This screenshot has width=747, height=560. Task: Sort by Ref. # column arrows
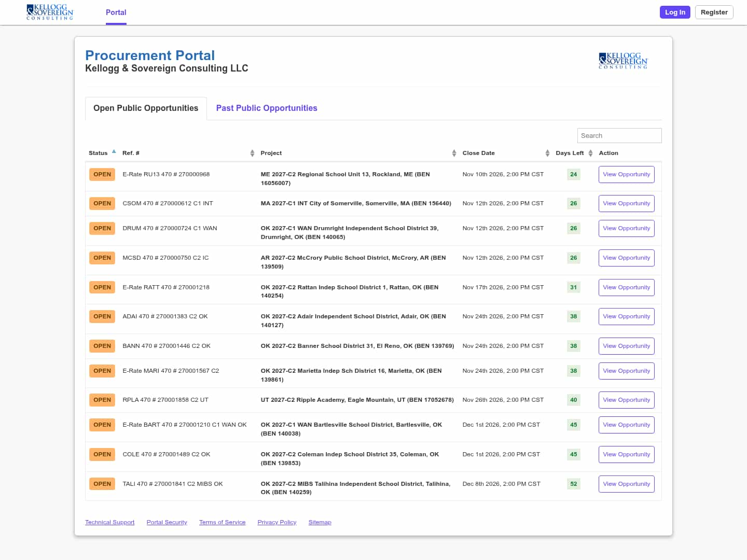(x=252, y=153)
